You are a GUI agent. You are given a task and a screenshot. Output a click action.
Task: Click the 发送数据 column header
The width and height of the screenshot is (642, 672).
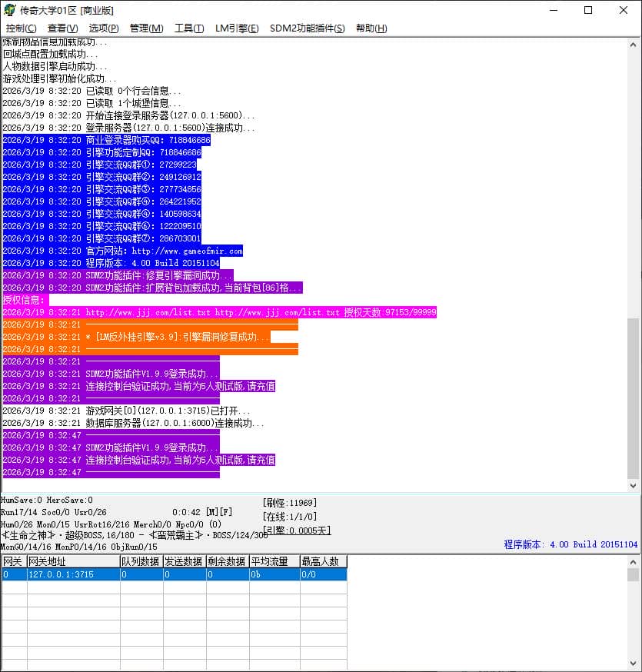click(x=185, y=561)
